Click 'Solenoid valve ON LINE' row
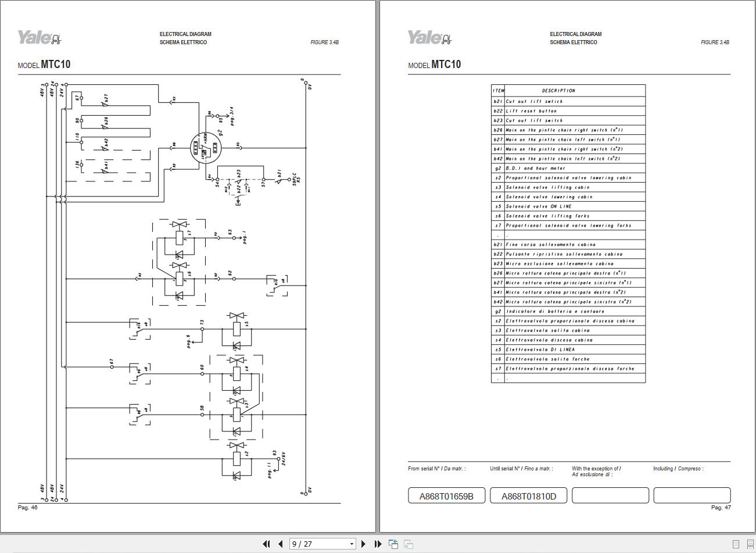This screenshot has width=756, height=553. tap(568, 206)
